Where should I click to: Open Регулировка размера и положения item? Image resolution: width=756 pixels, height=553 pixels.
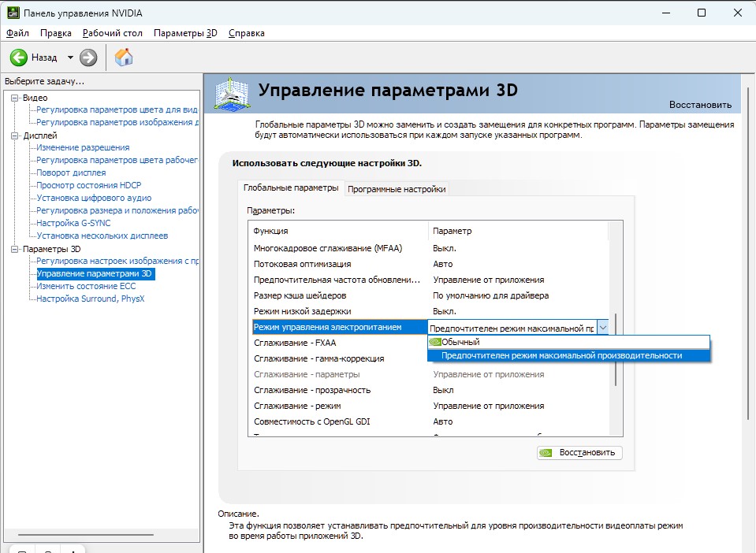pos(117,210)
